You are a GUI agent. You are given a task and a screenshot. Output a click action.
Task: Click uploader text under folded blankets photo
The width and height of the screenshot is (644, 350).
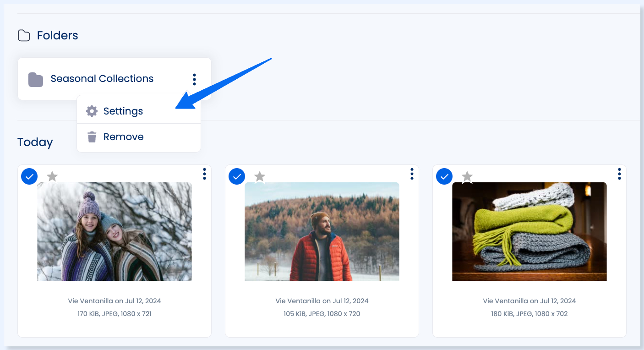[x=529, y=301]
